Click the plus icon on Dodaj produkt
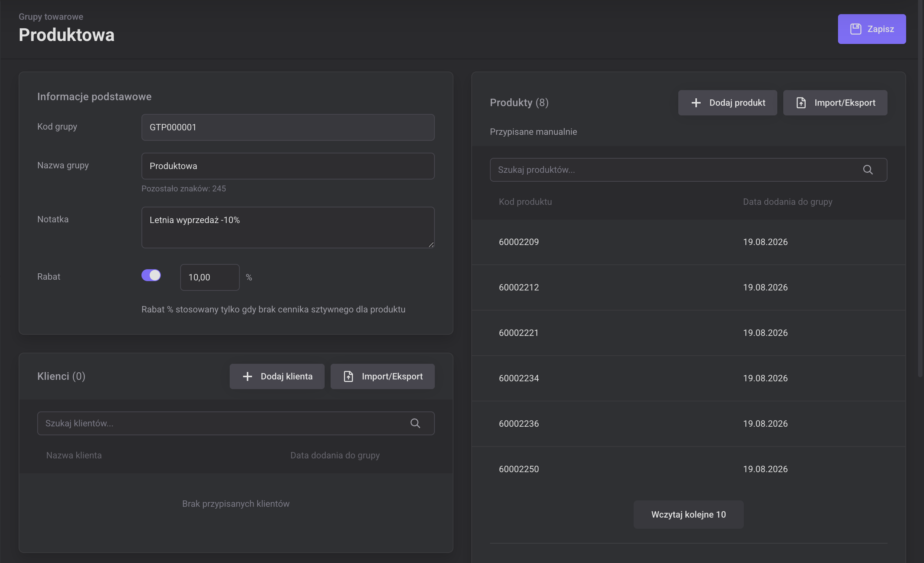Screen dimensions: 924x563 (696, 103)
